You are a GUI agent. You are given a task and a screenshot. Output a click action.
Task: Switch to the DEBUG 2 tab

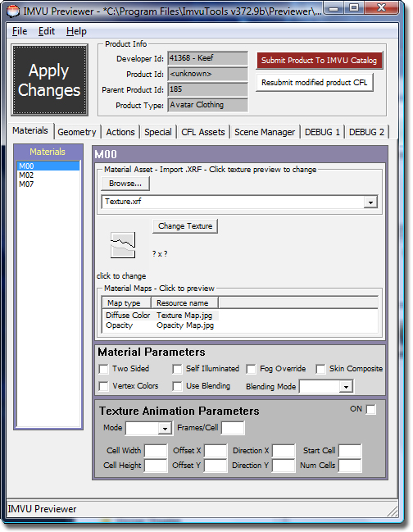(x=366, y=132)
